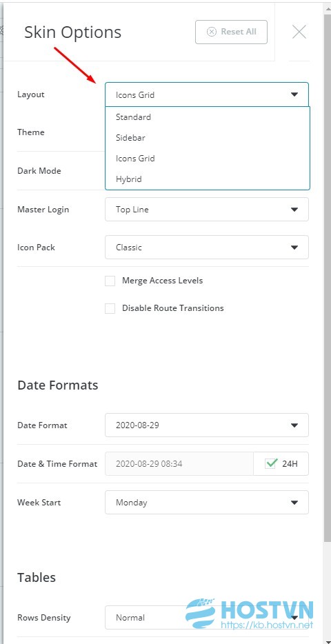The height and width of the screenshot is (644, 331).
Task: Toggle the 24H checkbox
Action: (271, 464)
